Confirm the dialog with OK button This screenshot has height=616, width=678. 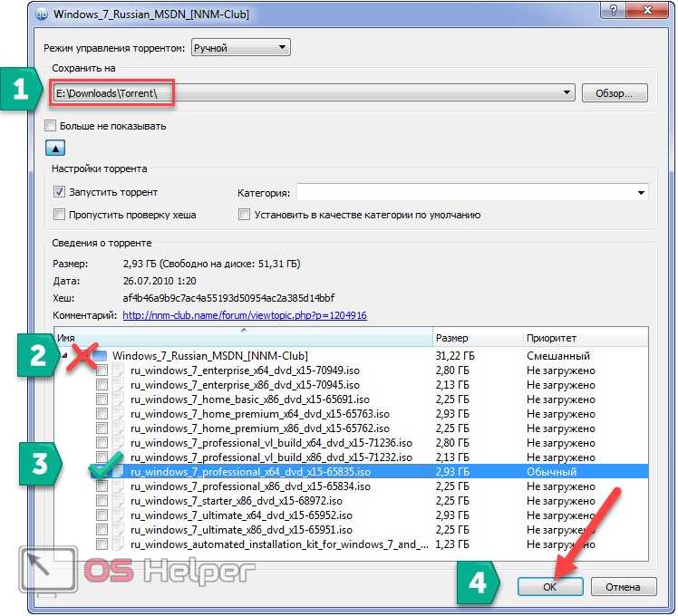point(550,587)
